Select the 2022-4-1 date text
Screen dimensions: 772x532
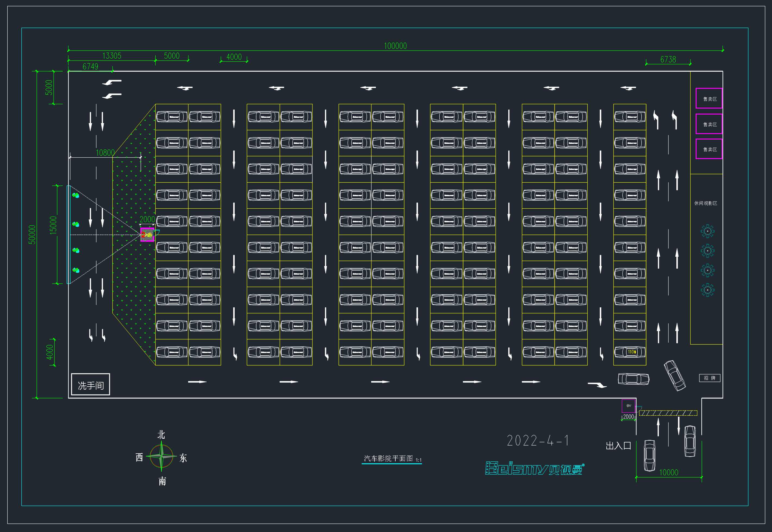[538, 441]
